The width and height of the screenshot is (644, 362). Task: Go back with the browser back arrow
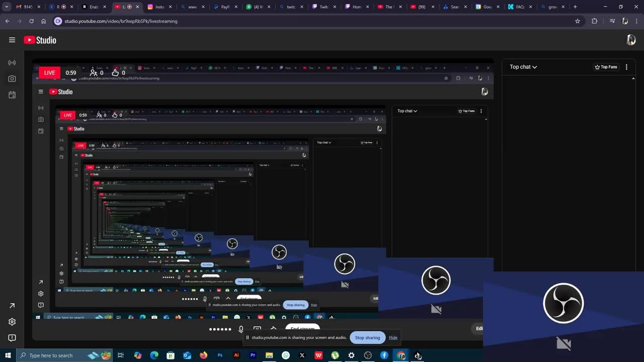point(7,21)
